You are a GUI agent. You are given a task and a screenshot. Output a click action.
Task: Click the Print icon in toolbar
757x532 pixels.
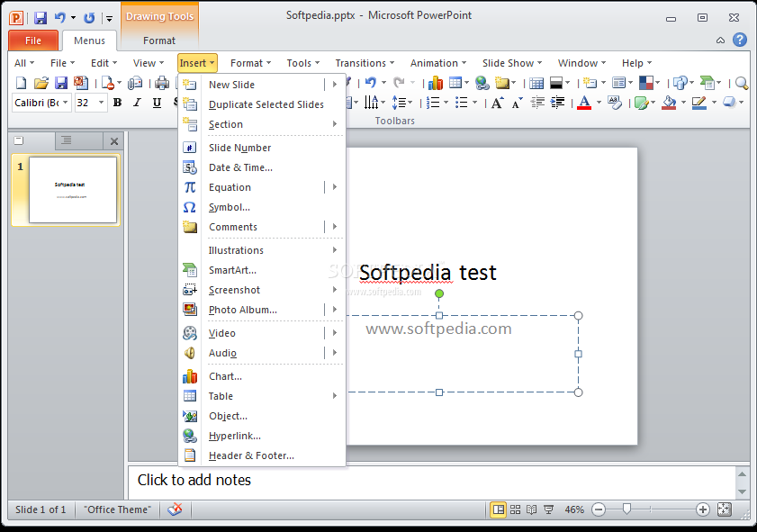pyautogui.click(x=162, y=83)
